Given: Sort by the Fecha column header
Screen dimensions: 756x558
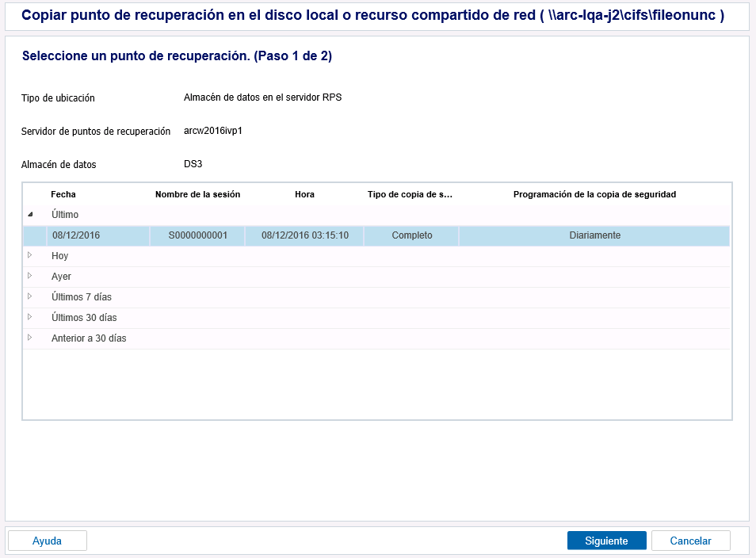Looking at the screenshot, I should (63, 194).
